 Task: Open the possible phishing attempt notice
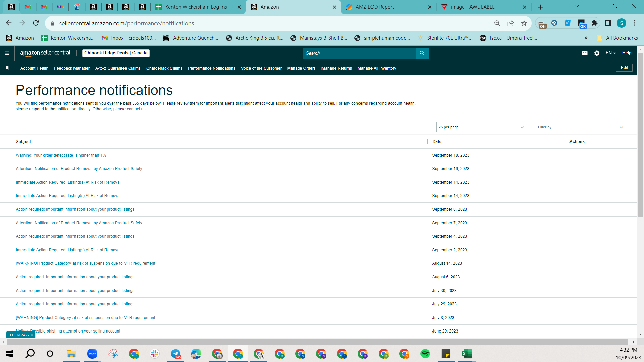click(68, 331)
